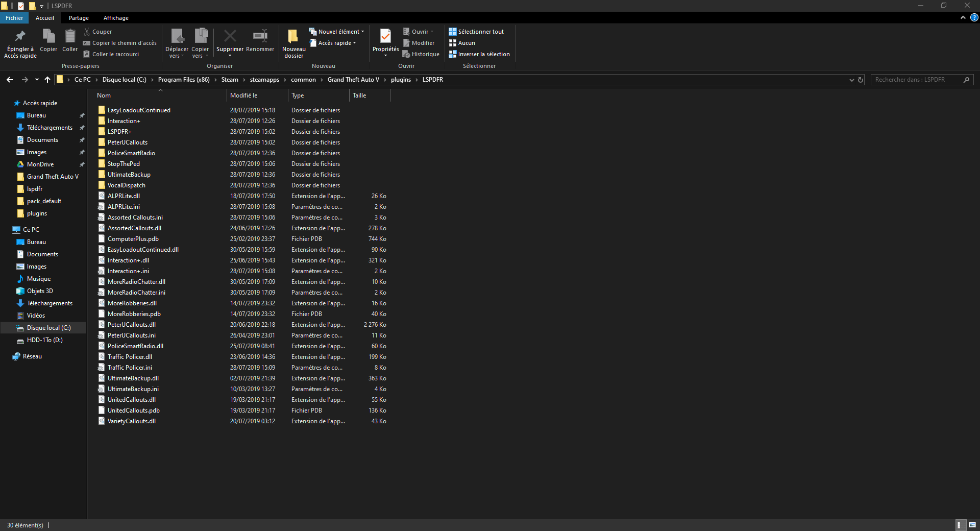The width and height of the screenshot is (980, 531).
Task: Select the StopThePed folder
Action: point(124,164)
